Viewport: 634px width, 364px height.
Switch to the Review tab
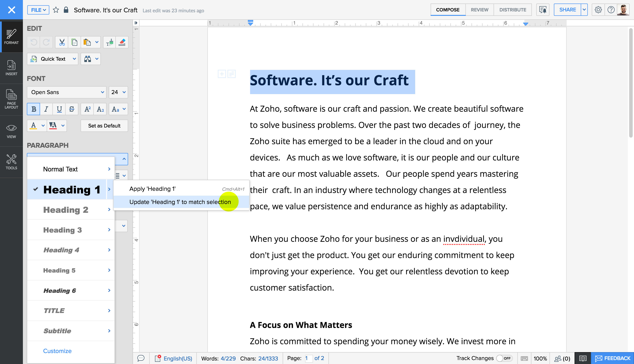coord(479,10)
